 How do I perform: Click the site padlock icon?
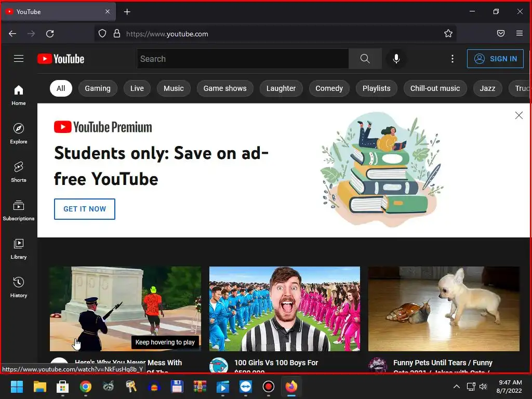point(117,33)
